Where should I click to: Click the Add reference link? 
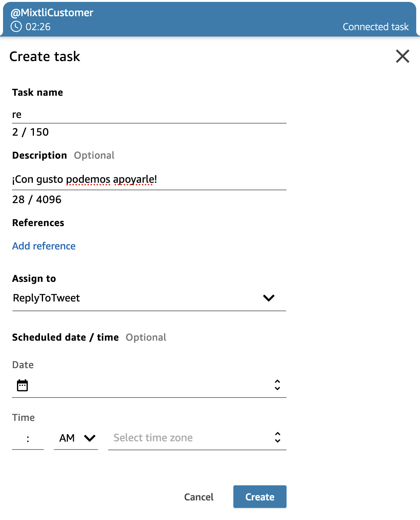[44, 246]
